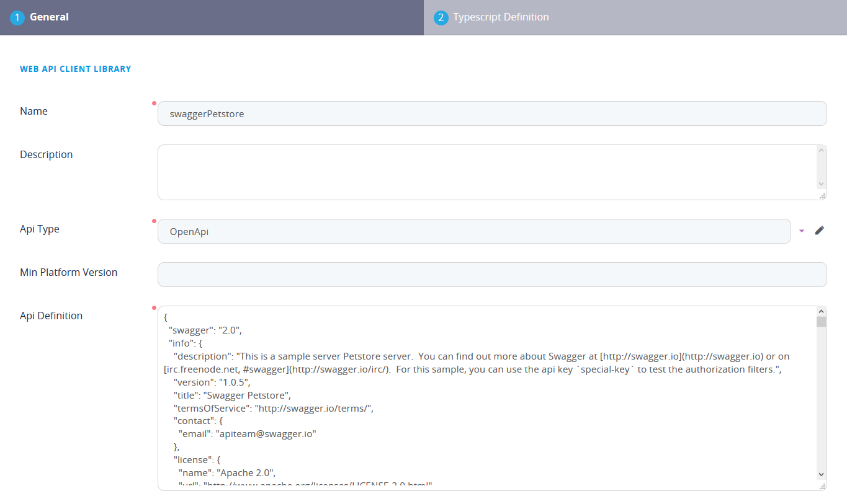Click the Description scrollbar up arrow
Image resolution: width=847 pixels, height=504 pixels.
[822, 149]
